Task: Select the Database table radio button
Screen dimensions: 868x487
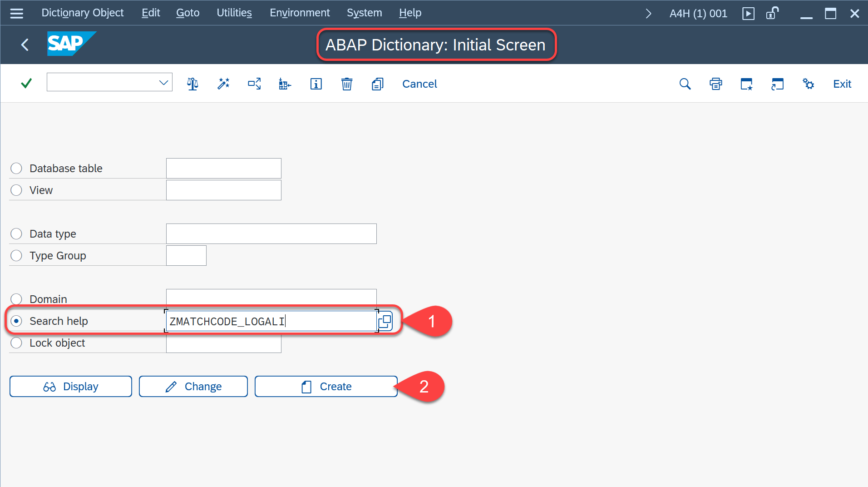Action: coord(16,169)
